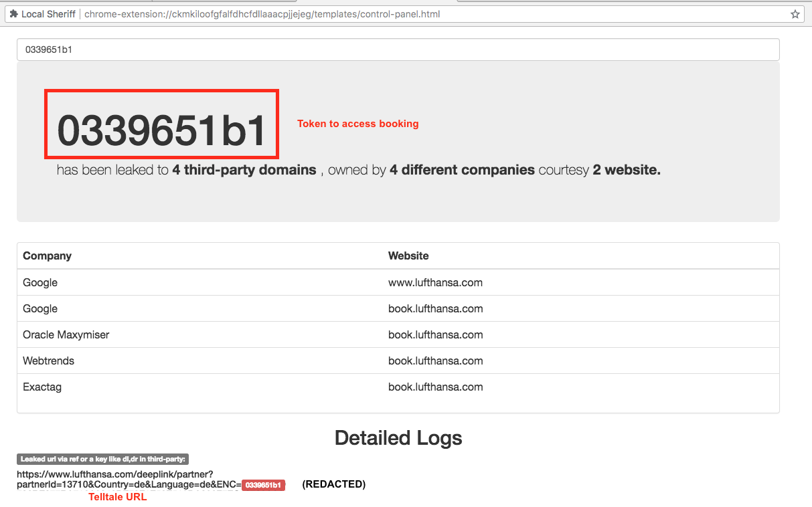Image resolution: width=812 pixels, height=507 pixels.
Task: Select the Exactag company cell
Action: [42, 387]
